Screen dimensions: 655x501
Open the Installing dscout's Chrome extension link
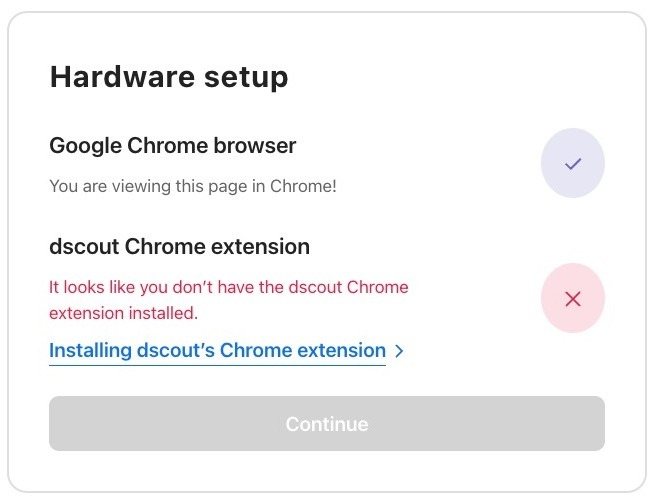pyautogui.click(x=217, y=351)
